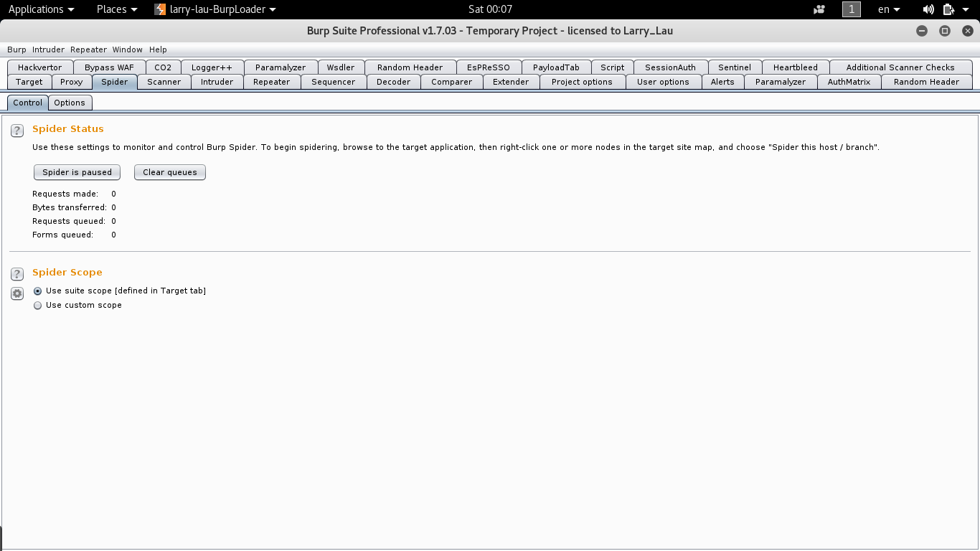
Task: Switch to the Script tab
Action: pyautogui.click(x=613, y=67)
